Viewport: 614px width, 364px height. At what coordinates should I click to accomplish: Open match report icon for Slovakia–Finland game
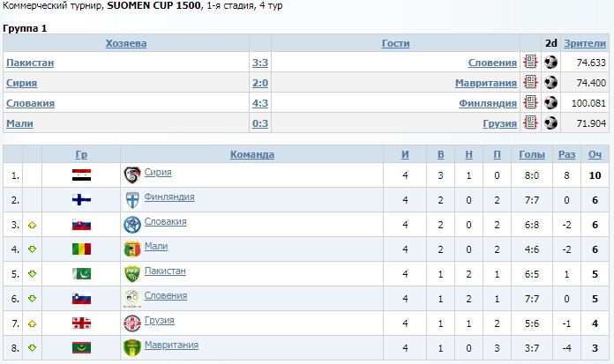pos(530,103)
